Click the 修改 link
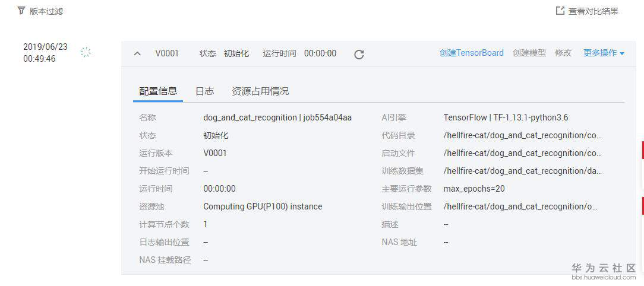This screenshot has width=644, height=286. point(563,53)
